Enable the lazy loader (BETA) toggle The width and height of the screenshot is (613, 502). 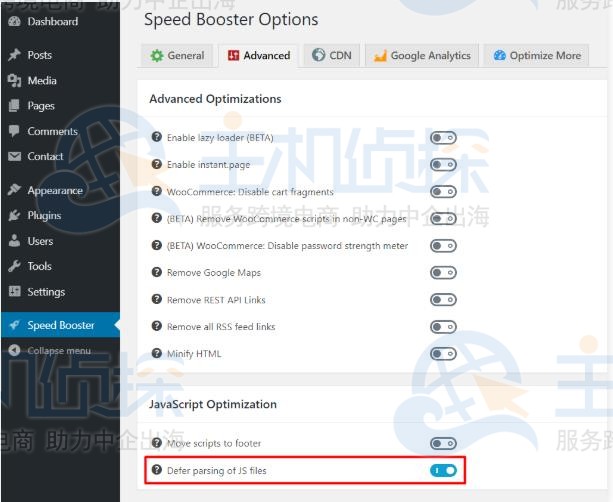(x=443, y=137)
